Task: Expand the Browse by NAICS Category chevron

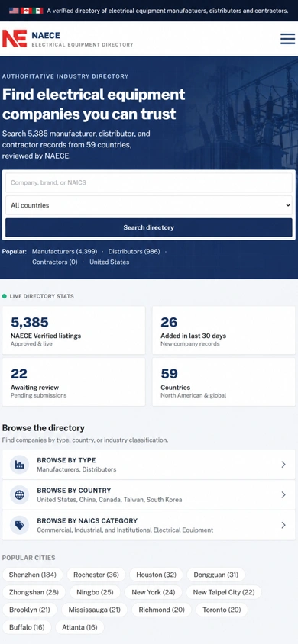Action: (283, 525)
